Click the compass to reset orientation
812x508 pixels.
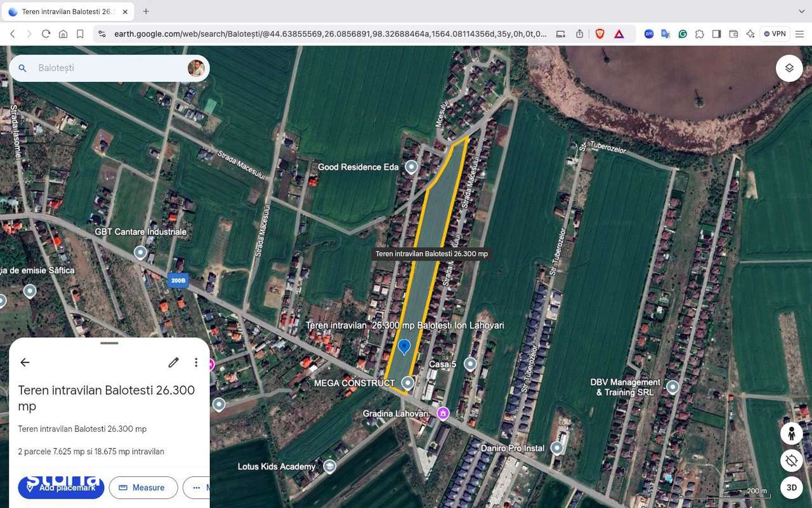pos(791,460)
